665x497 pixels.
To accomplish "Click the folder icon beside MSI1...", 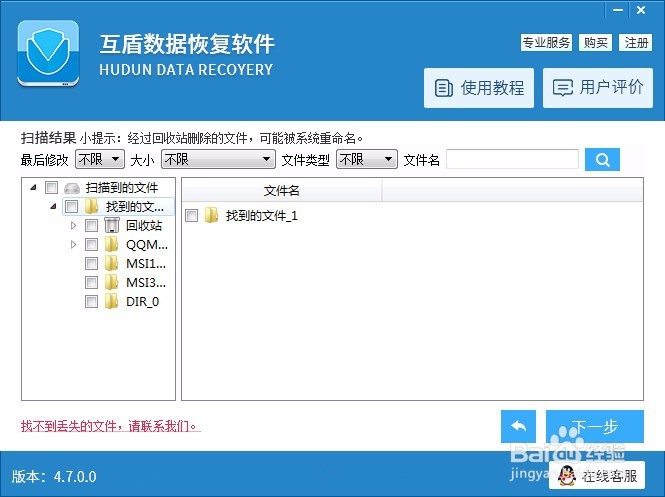I will (112, 263).
